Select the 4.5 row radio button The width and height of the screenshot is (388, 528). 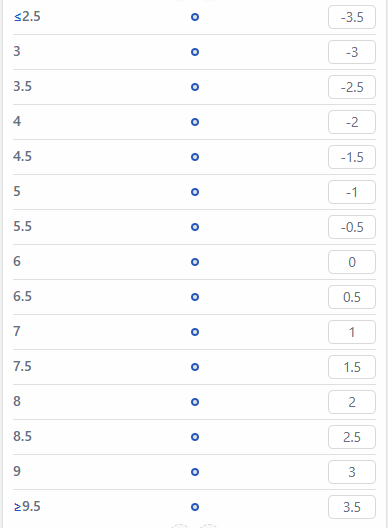pyautogui.click(x=195, y=157)
